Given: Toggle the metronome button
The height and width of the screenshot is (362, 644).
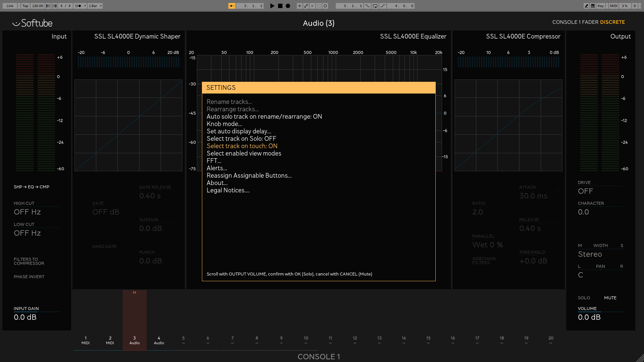Looking at the screenshot, I should pyautogui.click(x=78, y=6).
